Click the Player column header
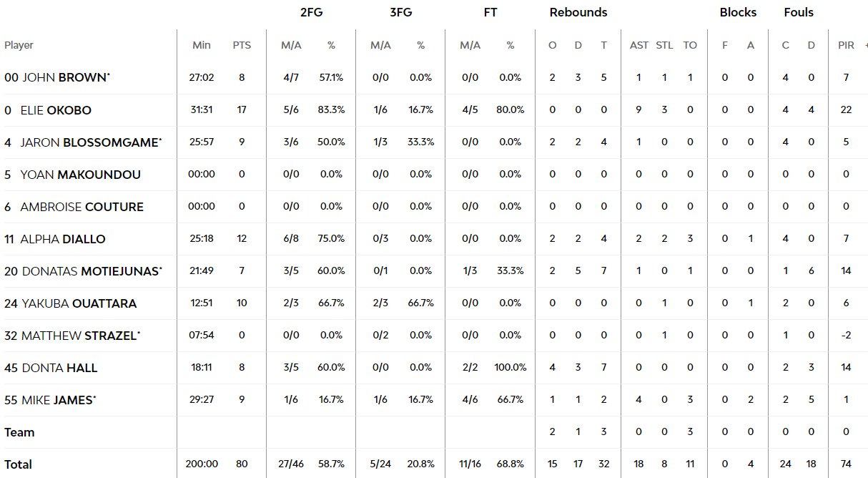The height and width of the screenshot is (478, 868). [19, 45]
